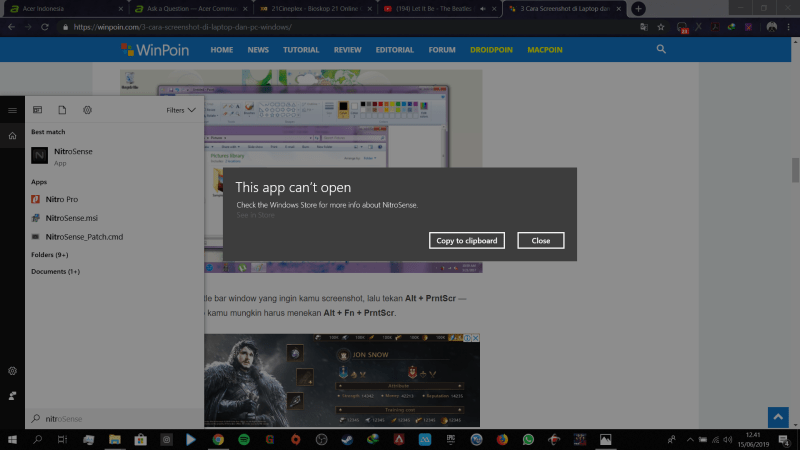The height and width of the screenshot is (450, 800).
Task: Open search panel settings gear in sidebar
Action: click(12, 371)
